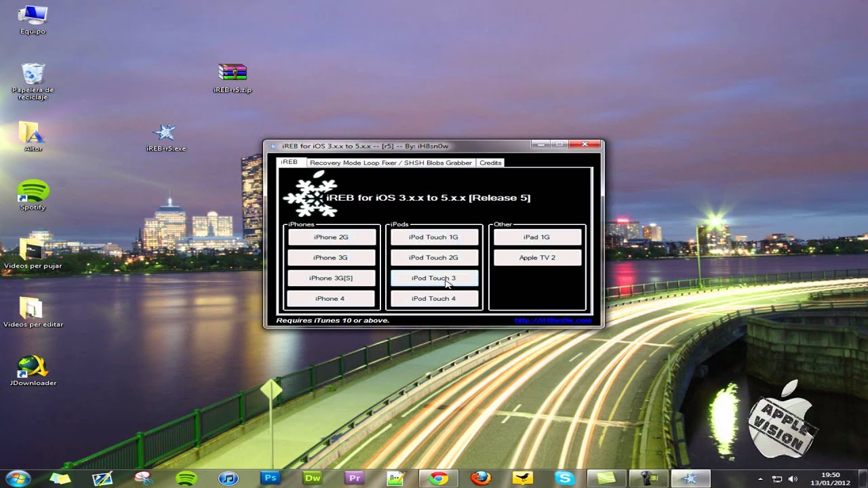Image resolution: width=868 pixels, height=488 pixels.
Task: Open the network status tray icon
Action: tap(778, 479)
